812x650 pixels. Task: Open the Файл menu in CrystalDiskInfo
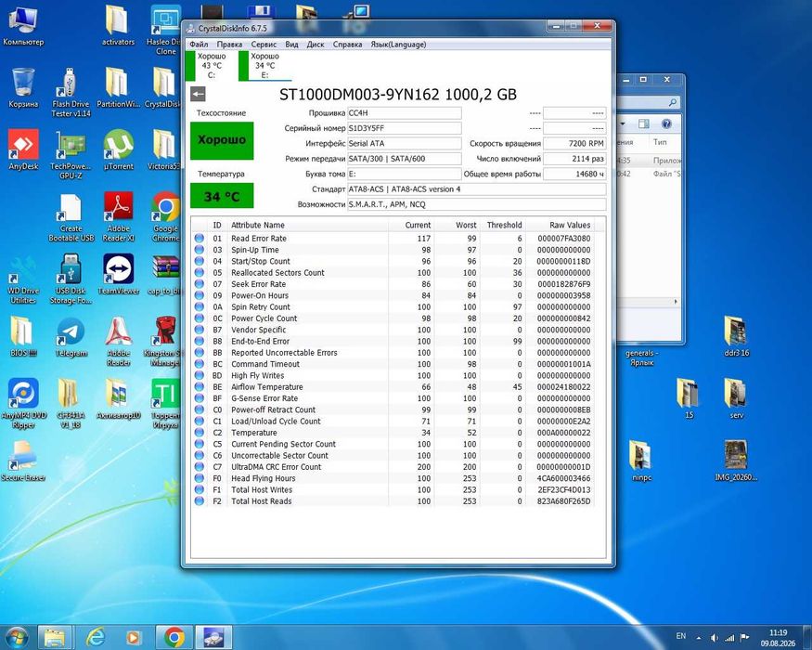pyautogui.click(x=199, y=45)
